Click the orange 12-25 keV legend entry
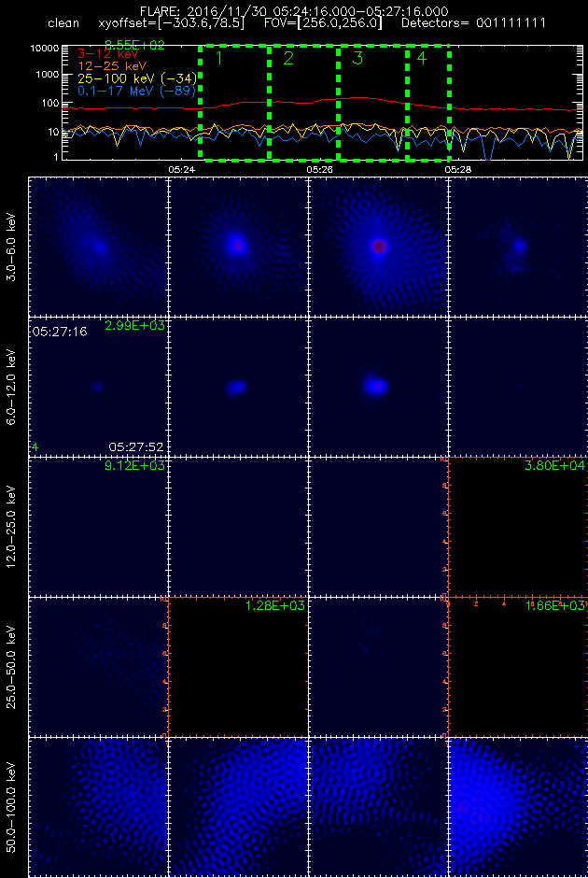 point(112,65)
